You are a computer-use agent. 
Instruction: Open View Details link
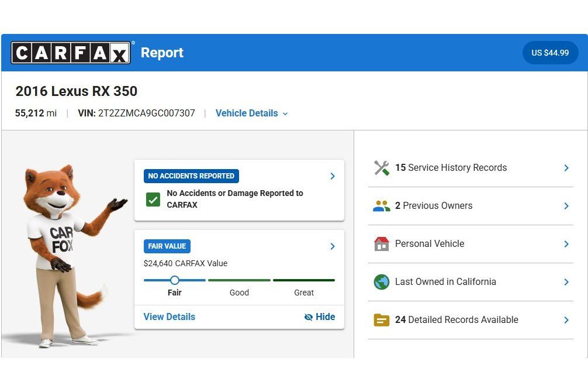point(170,317)
